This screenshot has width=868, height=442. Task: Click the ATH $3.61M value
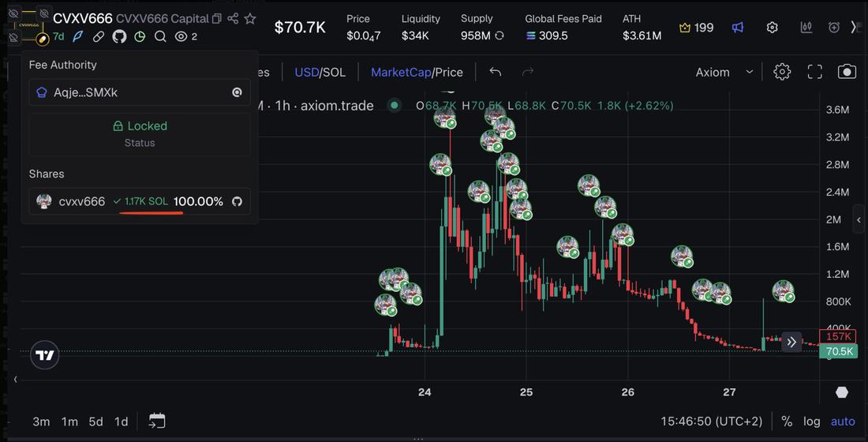point(642,36)
